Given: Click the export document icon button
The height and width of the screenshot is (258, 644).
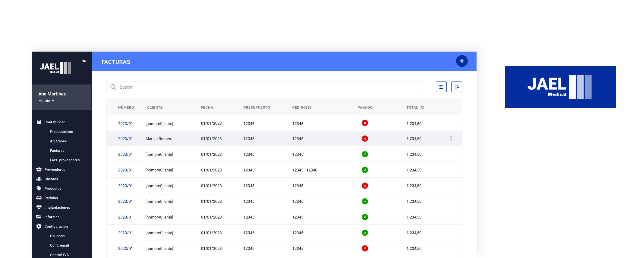Looking at the screenshot, I should tap(457, 87).
